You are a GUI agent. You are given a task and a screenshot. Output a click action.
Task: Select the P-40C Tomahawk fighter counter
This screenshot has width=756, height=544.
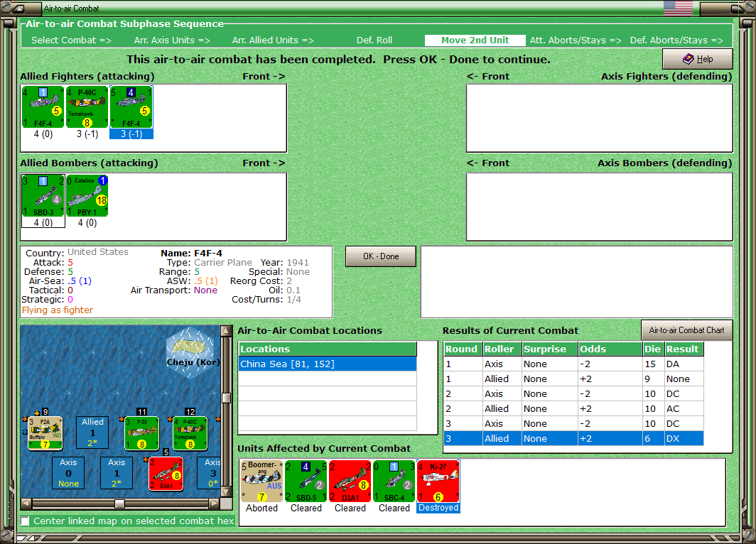click(87, 107)
